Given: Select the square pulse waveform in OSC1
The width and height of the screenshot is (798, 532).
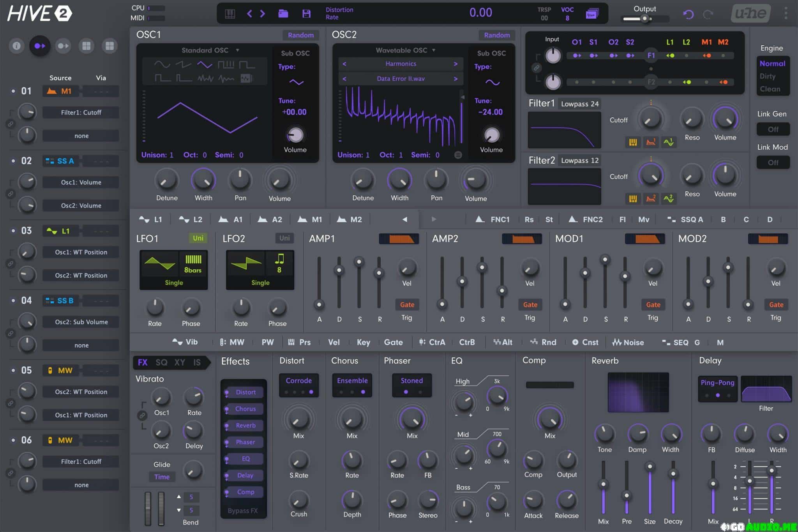Looking at the screenshot, I should click(x=247, y=65).
